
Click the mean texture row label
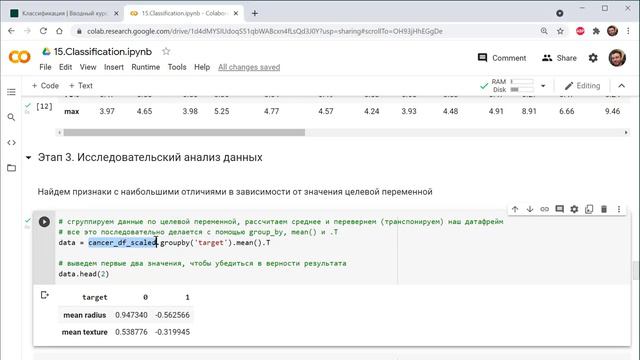click(84, 332)
